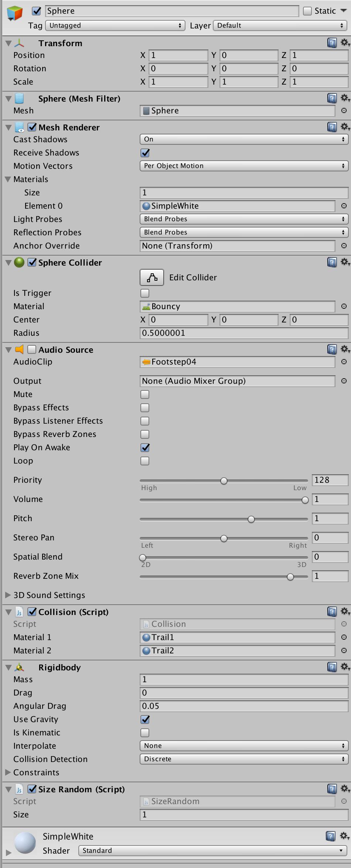Open the Reflection Probes dropdown
Image resolution: width=351 pixels, height=868 pixels.
pyautogui.click(x=244, y=232)
